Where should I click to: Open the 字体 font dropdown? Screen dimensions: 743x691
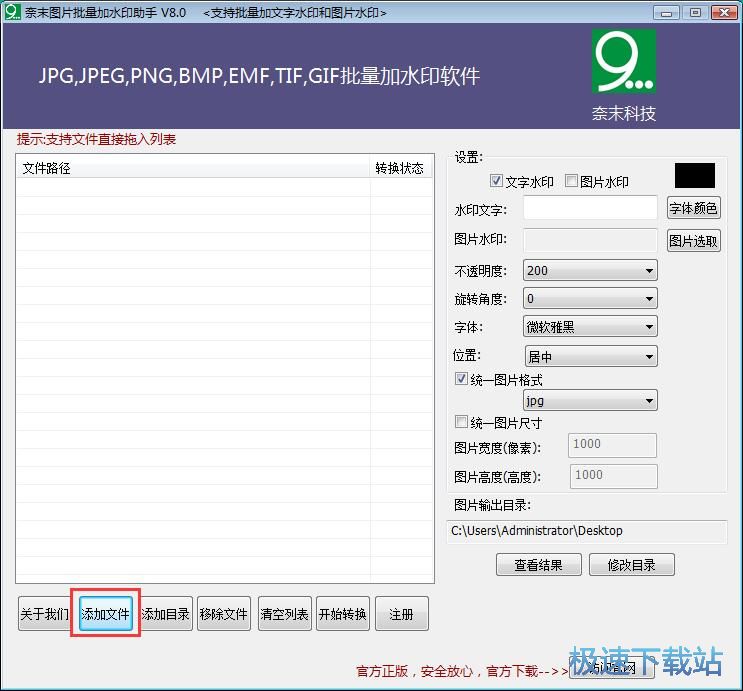tap(590, 327)
